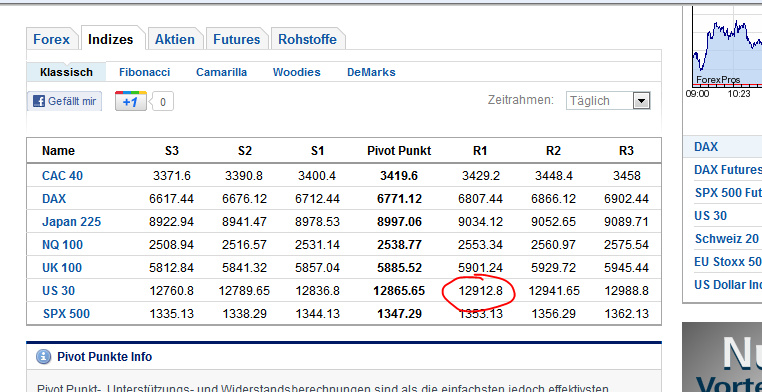The height and width of the screenshot is (392, 762).
Task: Click the DAX pivot value 6771.12
Action: coord(399,199)
